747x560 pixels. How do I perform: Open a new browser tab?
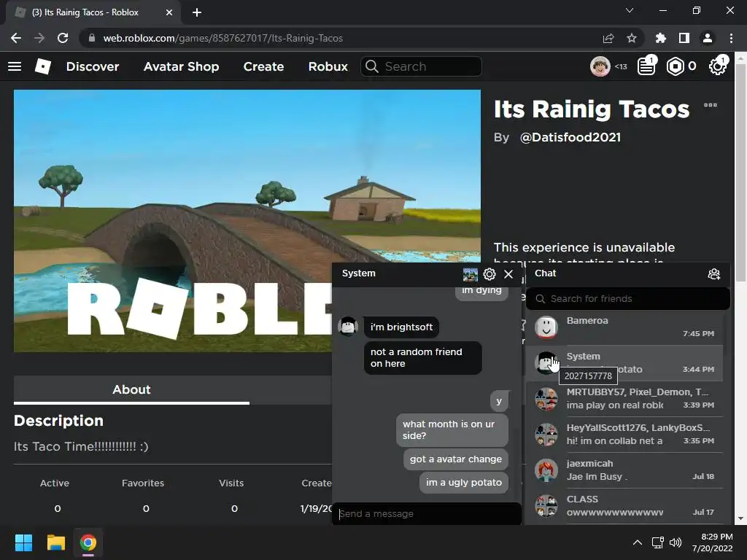[x=197, y=12]
